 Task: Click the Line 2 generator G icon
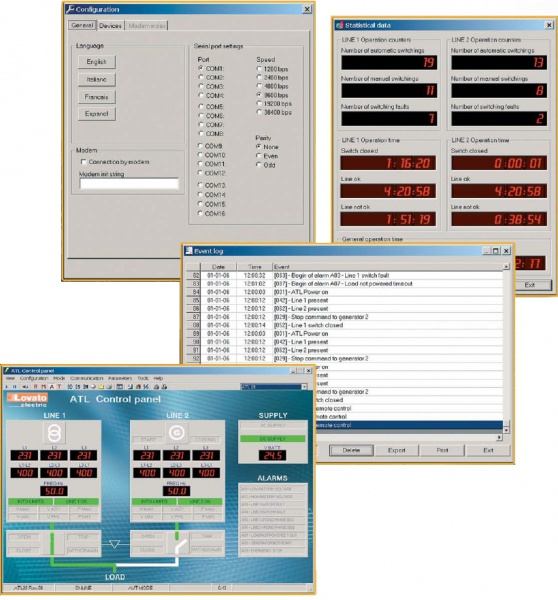click(177, 432)
